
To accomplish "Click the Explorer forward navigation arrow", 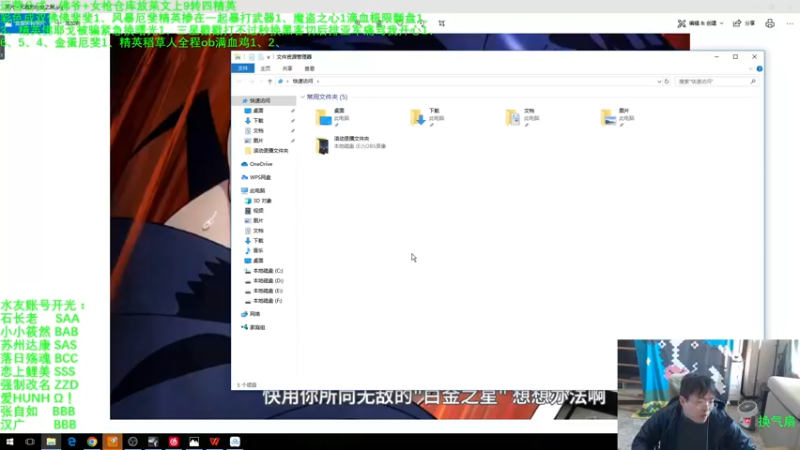I will pyautogui.click(x=252, y=82).
